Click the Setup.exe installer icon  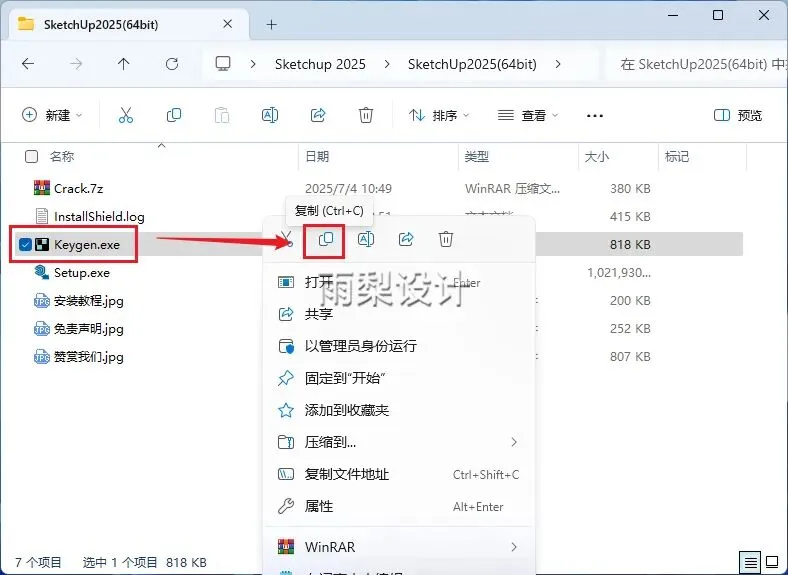click(x=42, y=273)
